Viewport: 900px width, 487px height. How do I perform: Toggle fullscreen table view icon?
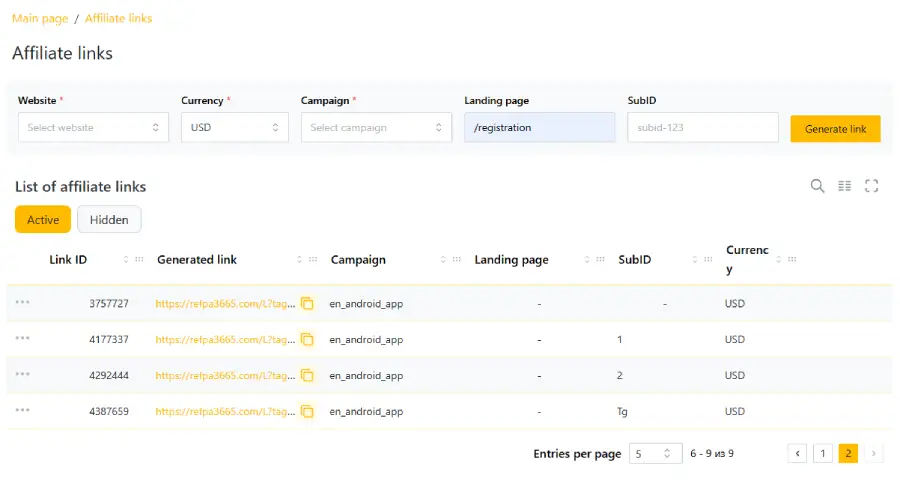point(871,186)
